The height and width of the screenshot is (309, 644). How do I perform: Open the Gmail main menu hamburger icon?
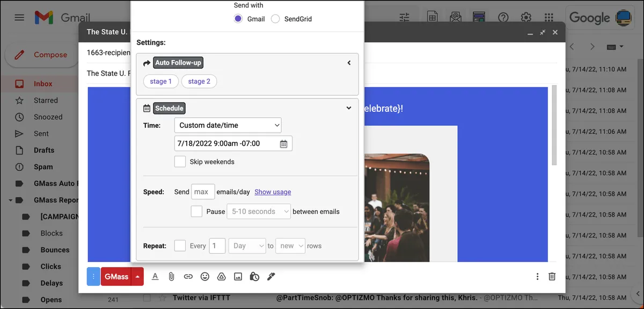19,18
